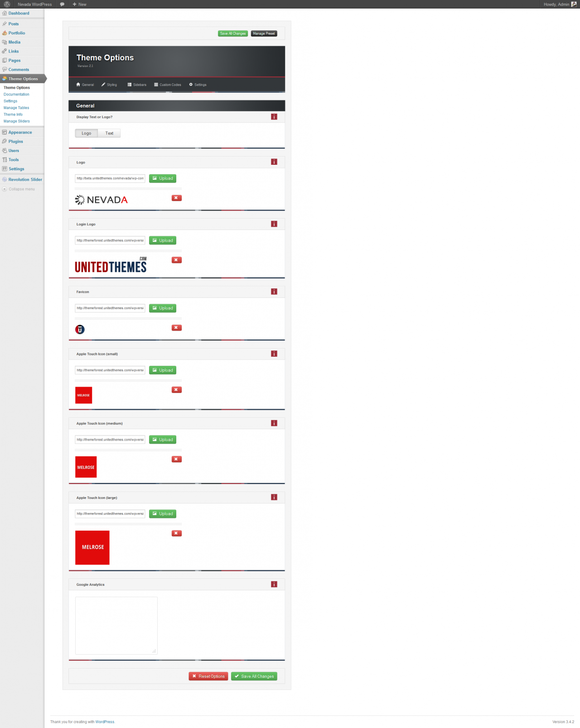Click info icon for Google Analytics
This screenshot has height=728, width=580.
click(274, 584)
